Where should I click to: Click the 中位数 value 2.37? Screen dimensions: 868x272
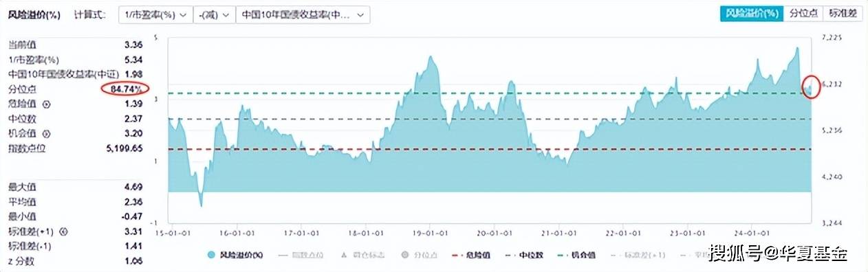pos(133,120)
